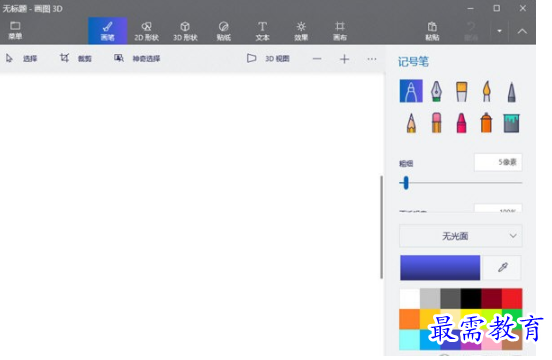
Task: Close the Paint 3D window
Action: (523, 8)
